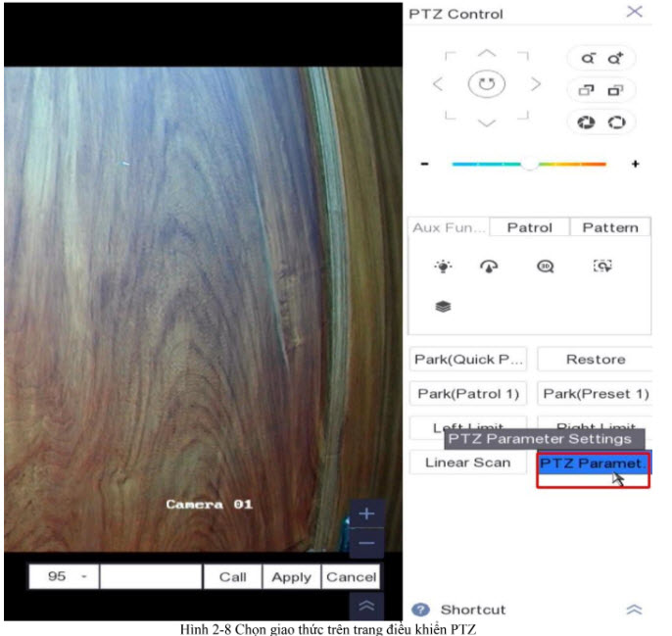The image size is (672, 636).
Task: Switch to the Patrol tab
Action: click(x=529, y=227)
